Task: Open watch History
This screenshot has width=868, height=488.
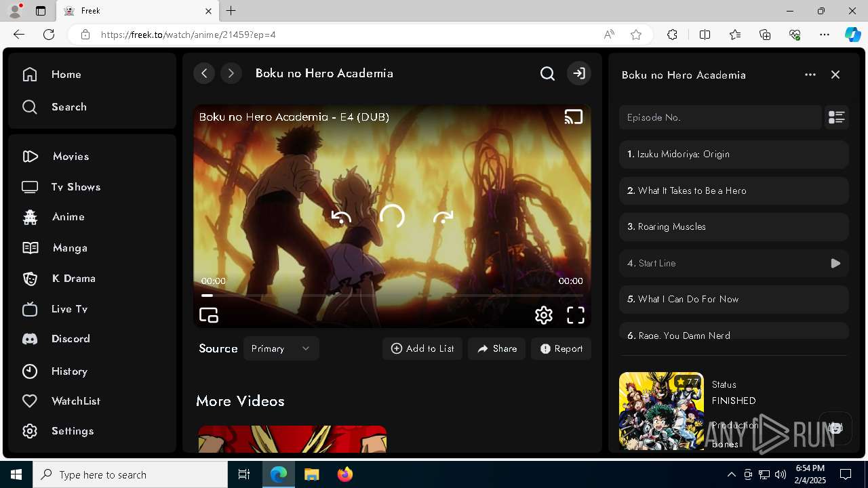Action: (x=54, y=371)
